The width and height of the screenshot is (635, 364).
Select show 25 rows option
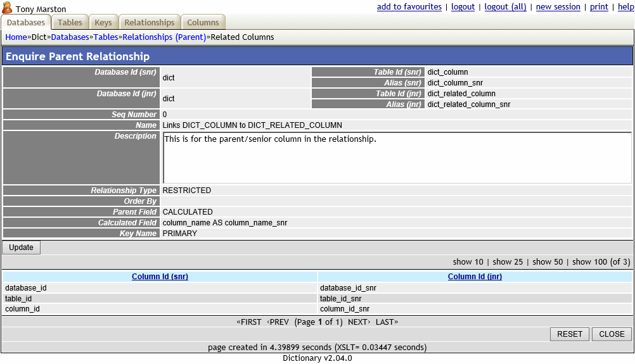pos(508,262)
